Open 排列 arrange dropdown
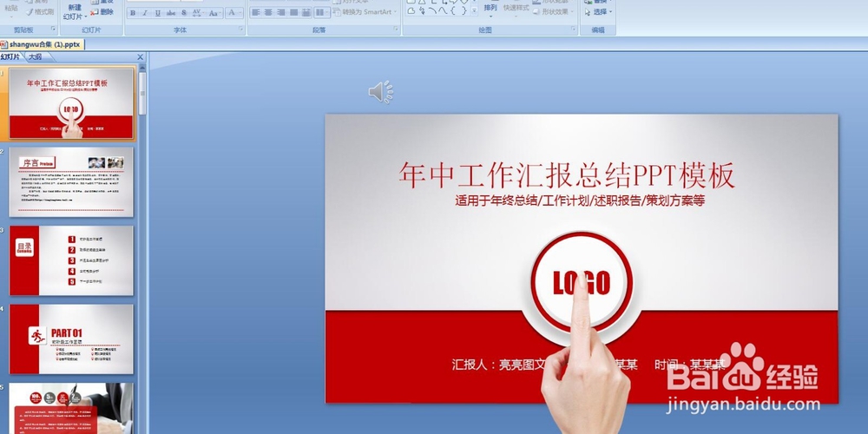The height and width of the screenshot is (434, 868). [490, 10]
